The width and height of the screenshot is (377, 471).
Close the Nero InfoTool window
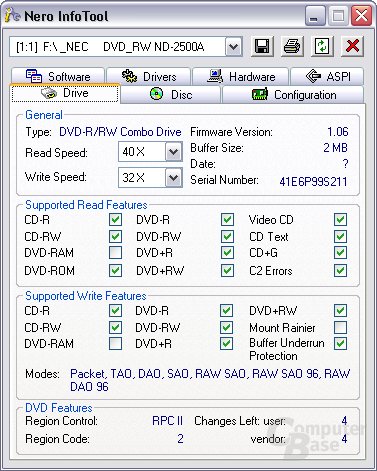tap(361, 16)
